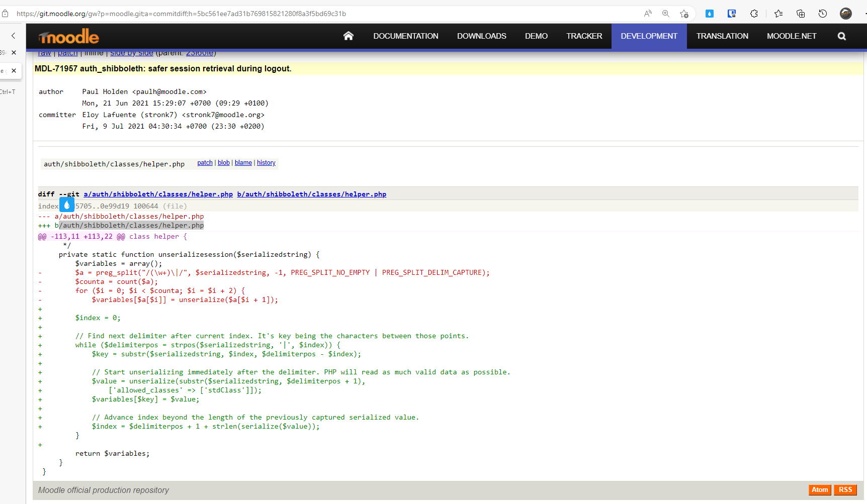Click the user profile avatar
Image resolution: width=867 pixels, height=504 pixels.
(846, 14)
